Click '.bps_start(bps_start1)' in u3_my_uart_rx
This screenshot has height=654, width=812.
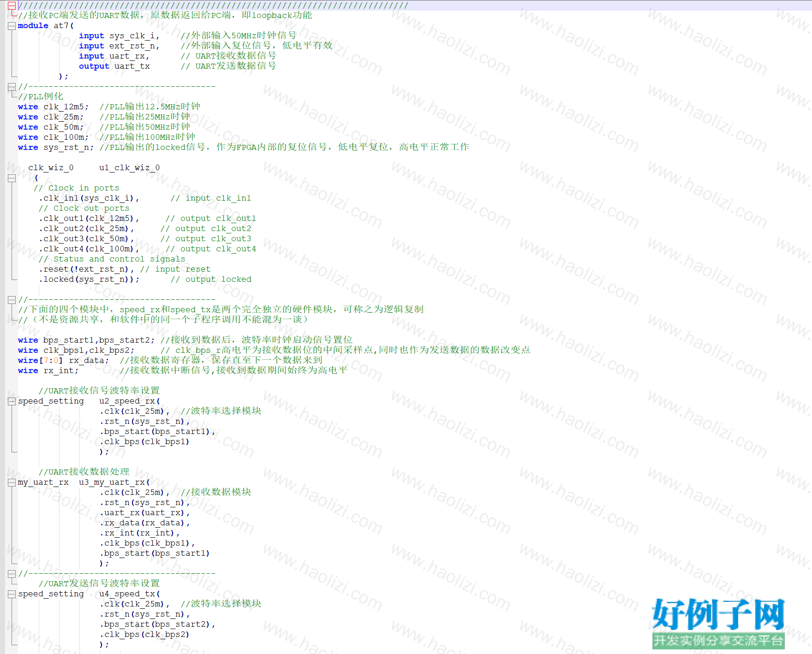pos(155,553)
